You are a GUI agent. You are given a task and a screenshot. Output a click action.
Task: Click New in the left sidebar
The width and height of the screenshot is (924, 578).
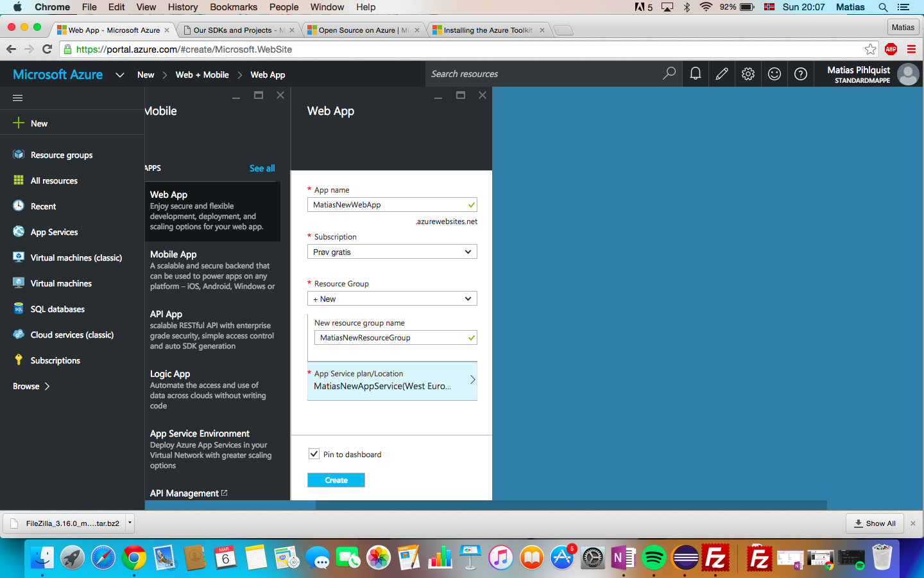(x=39, y=123)
